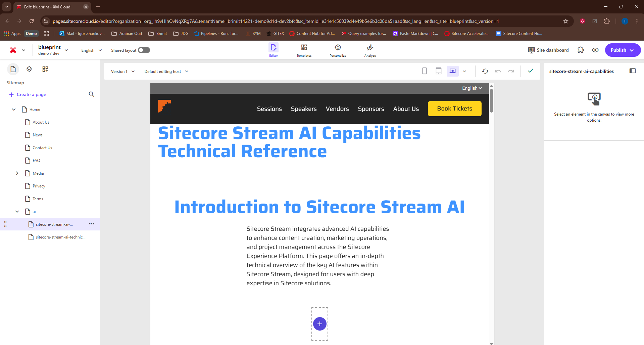Switch to the Personalize tab
Viewport: 644px width, 345px height.
pyautogui.click(x=338, y=50)
